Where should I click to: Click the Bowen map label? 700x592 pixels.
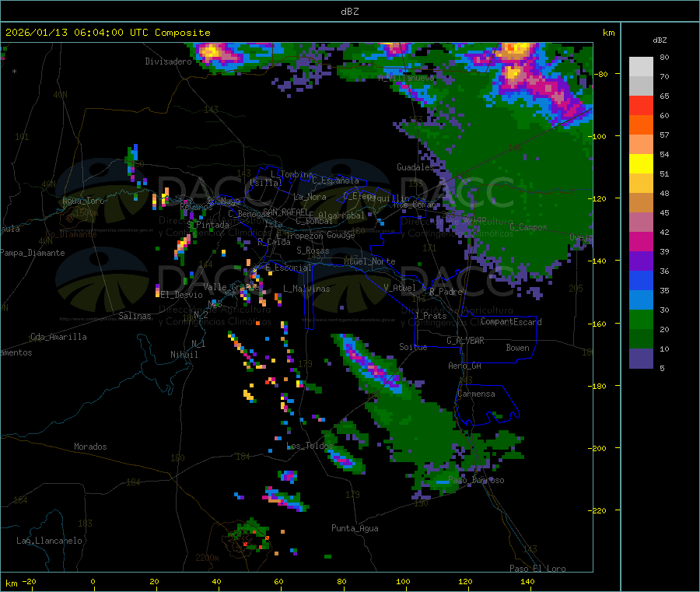pyautogui.click(x=517, y=348)
